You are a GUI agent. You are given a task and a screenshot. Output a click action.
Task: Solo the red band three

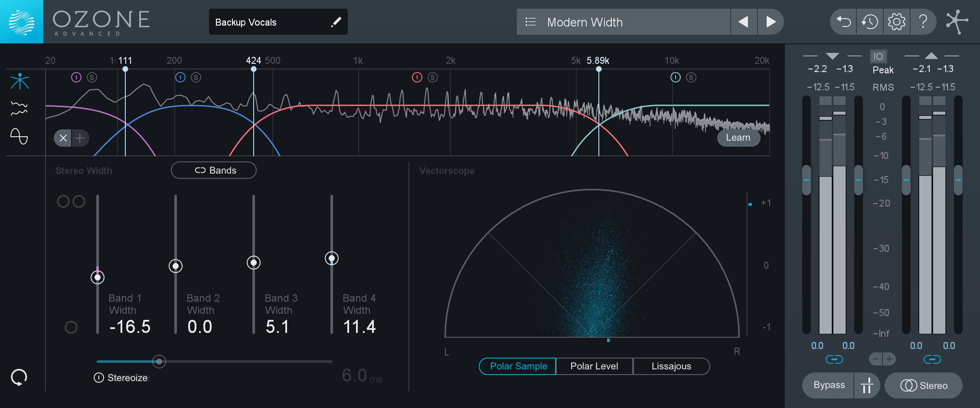(x=432, y=77)
